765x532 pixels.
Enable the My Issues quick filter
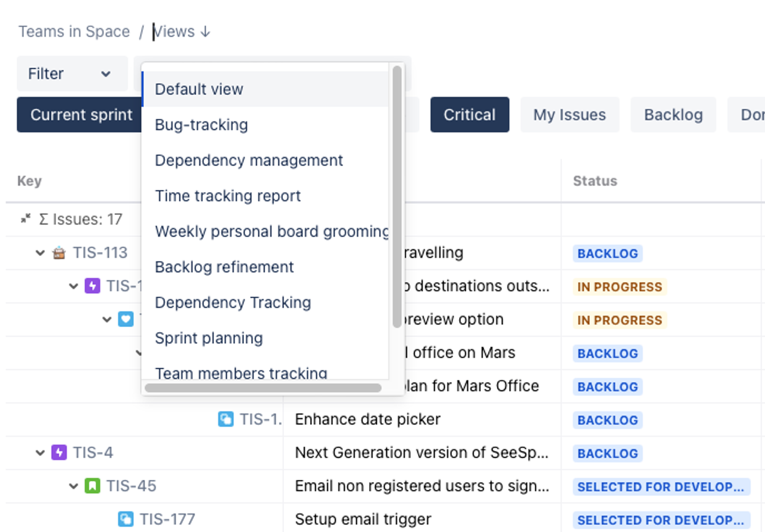click(569, 115)
